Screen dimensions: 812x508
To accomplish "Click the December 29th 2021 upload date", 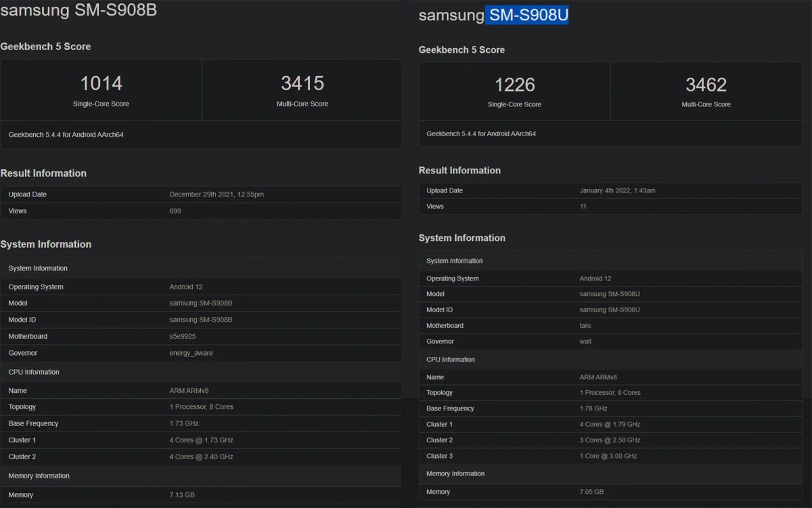I will click(x=217, y=194).
